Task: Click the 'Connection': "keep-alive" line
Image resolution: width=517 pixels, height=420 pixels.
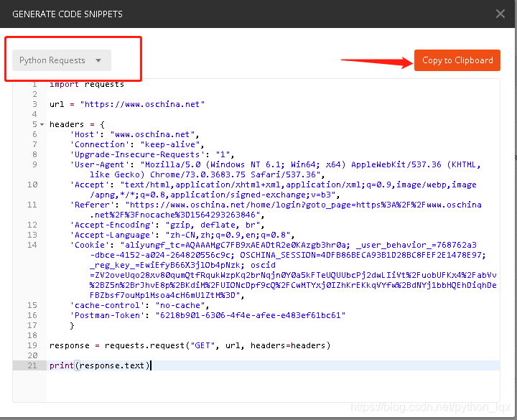Action: 137,144
